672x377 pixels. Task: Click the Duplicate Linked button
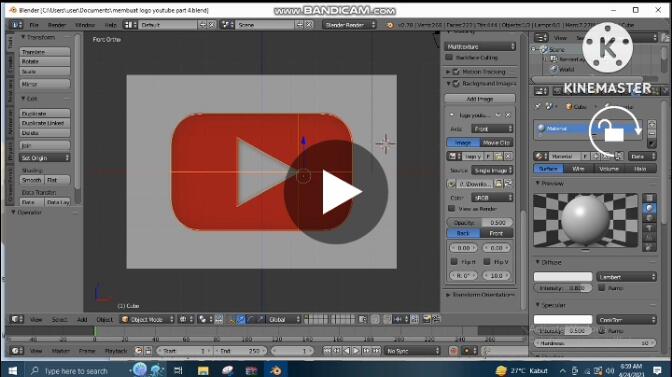[45, 123]
